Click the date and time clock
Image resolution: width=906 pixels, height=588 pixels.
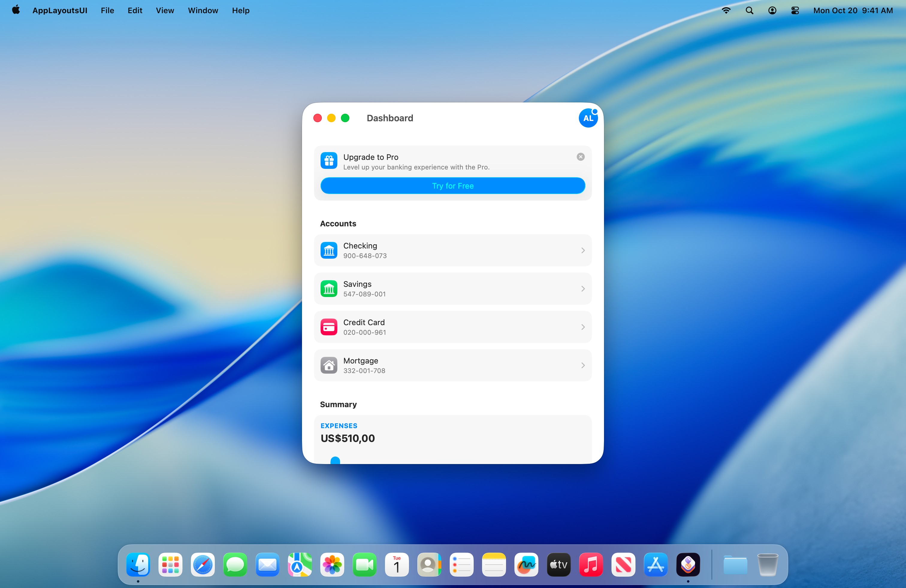pyautogui.click(x=853, y=10)
